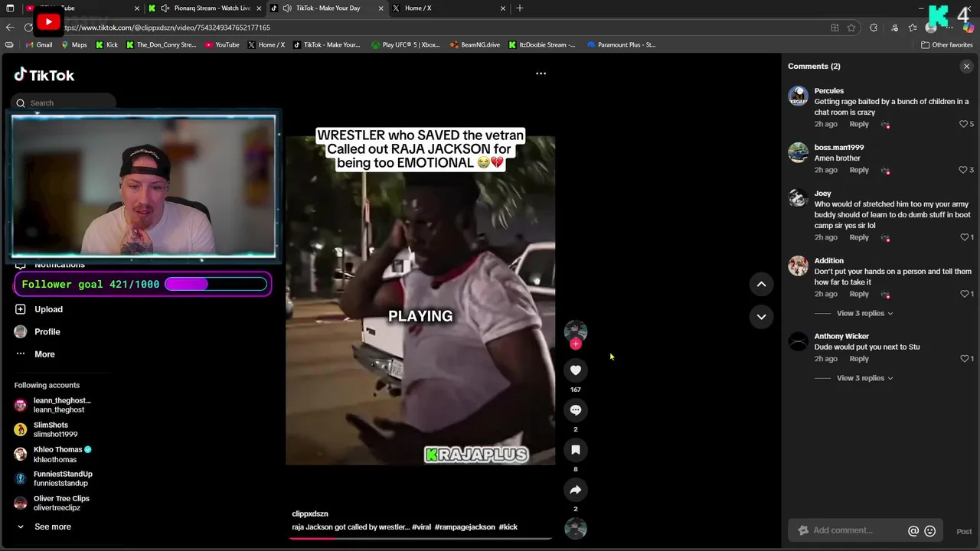Expand 3 replies under Anthony Wicker's comment
The image size is (980, 551).
click(864, 378)
